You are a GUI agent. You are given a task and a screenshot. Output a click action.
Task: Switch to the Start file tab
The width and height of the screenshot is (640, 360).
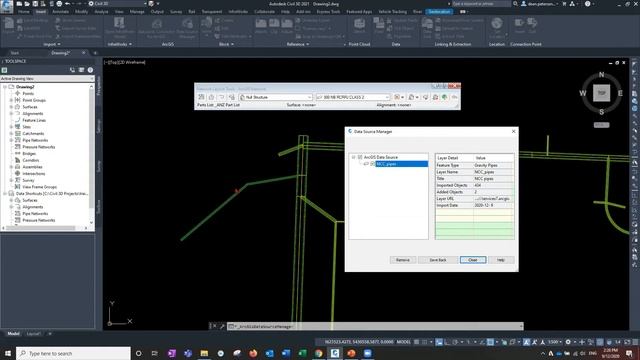click(15, 53)
